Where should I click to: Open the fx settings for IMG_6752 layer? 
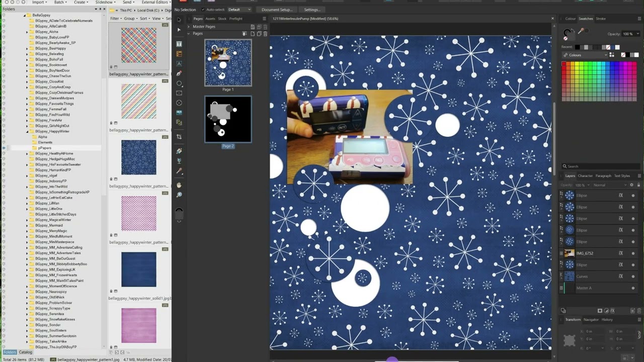click(x=621, y=253)
